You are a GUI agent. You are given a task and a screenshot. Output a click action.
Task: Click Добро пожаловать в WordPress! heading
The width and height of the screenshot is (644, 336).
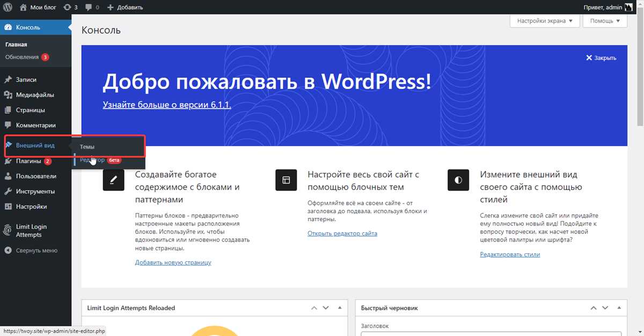(267, 81)
